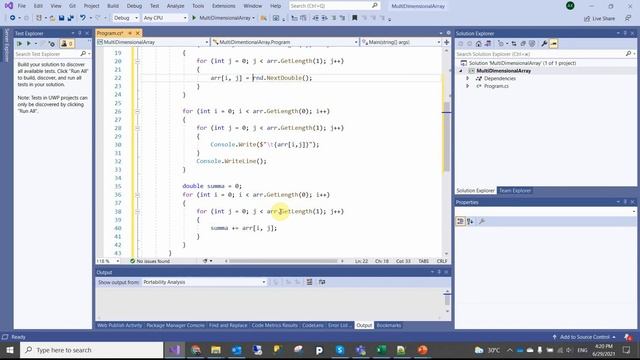Open the MultiDimensionalArray project navigation dropdown
The height and width of the screenshot is (360, 640).
[153, 42]
